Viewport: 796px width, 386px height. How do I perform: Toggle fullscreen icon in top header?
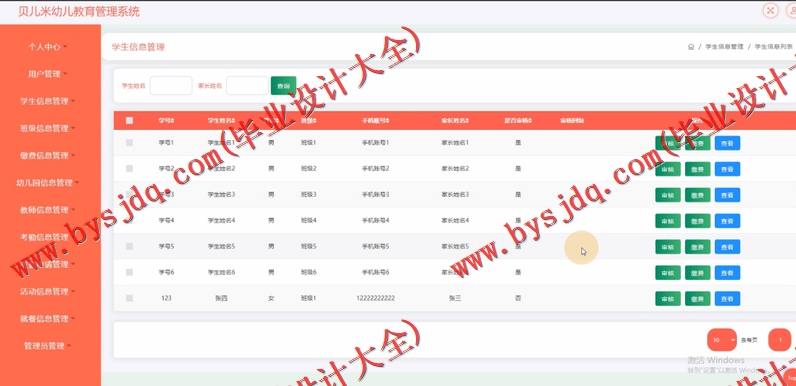[x=771, y=11]
